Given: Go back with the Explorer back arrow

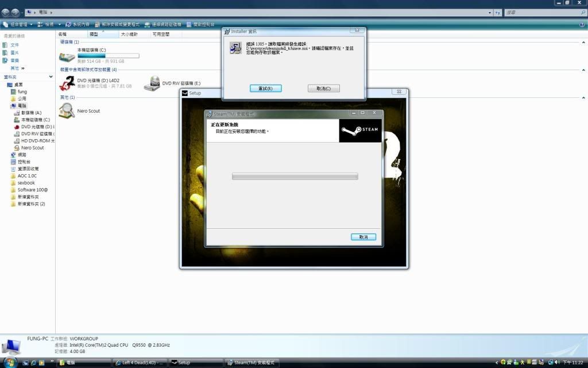Looking at the screenshot, I should click(6, 13).
